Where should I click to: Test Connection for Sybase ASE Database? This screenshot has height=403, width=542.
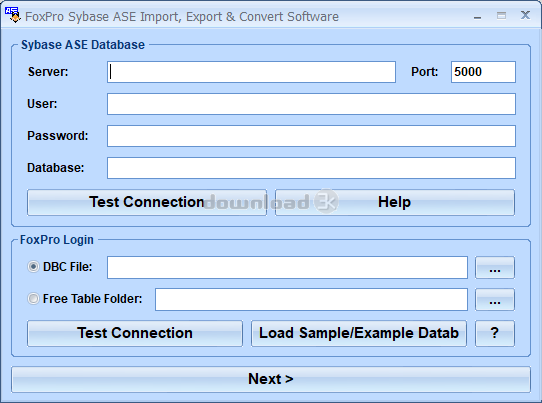(x=147, y=202)
